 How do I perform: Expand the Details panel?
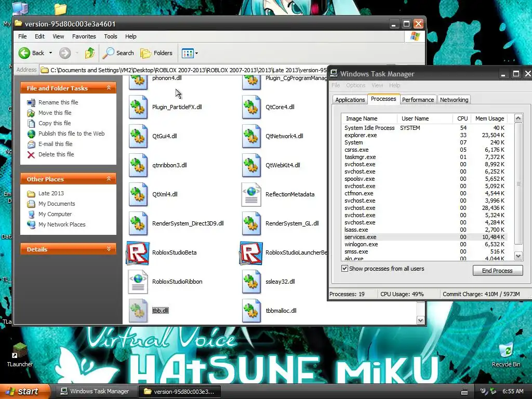(109, 249)
